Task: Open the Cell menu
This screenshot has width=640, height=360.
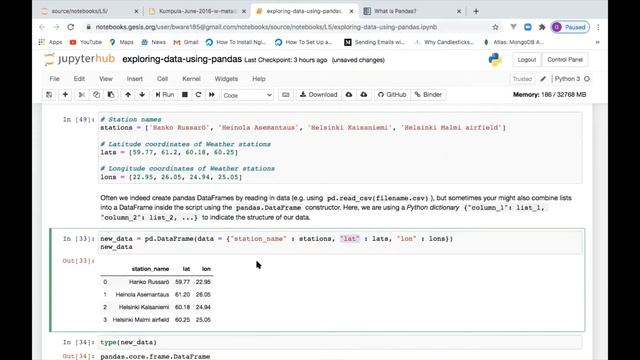Action: pos(162,79)
